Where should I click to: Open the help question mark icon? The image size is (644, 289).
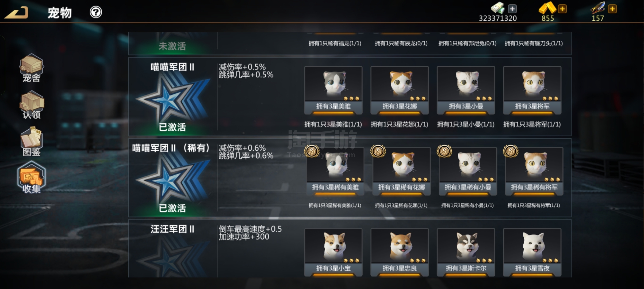[x=96, y=12]
